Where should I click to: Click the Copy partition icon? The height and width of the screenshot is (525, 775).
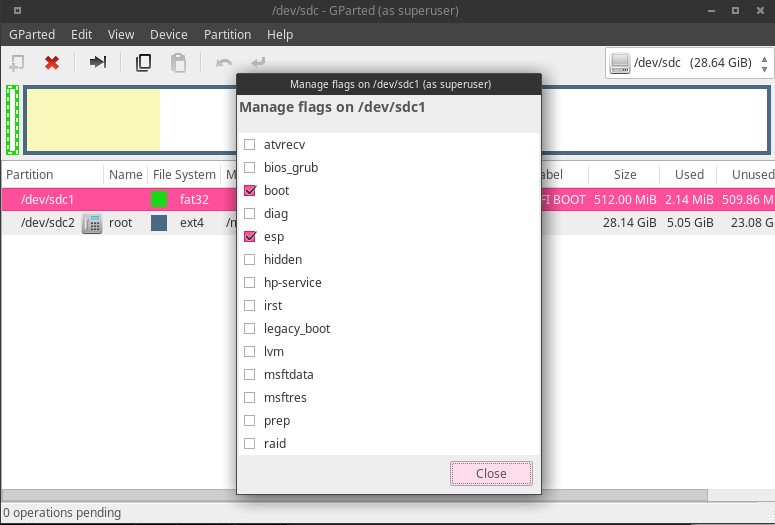click(x=143, y=63)
